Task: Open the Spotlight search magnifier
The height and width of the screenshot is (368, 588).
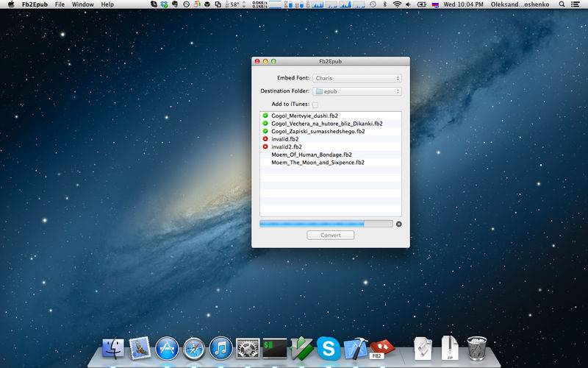Action: [562, 4]
